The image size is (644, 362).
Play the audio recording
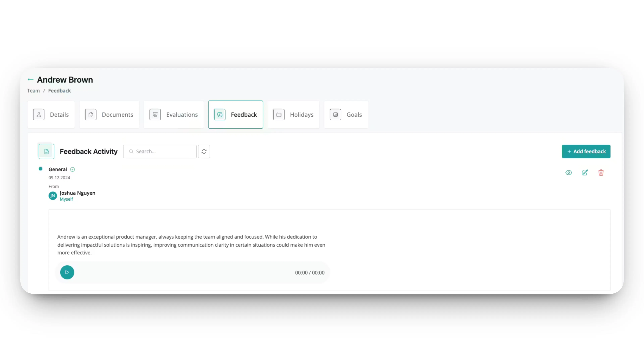tap(67, 272)
